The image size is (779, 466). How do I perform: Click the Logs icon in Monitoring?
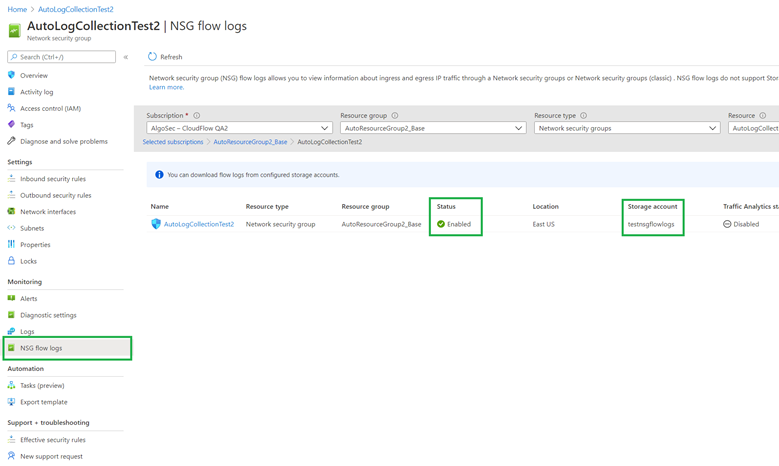[11, 331]
